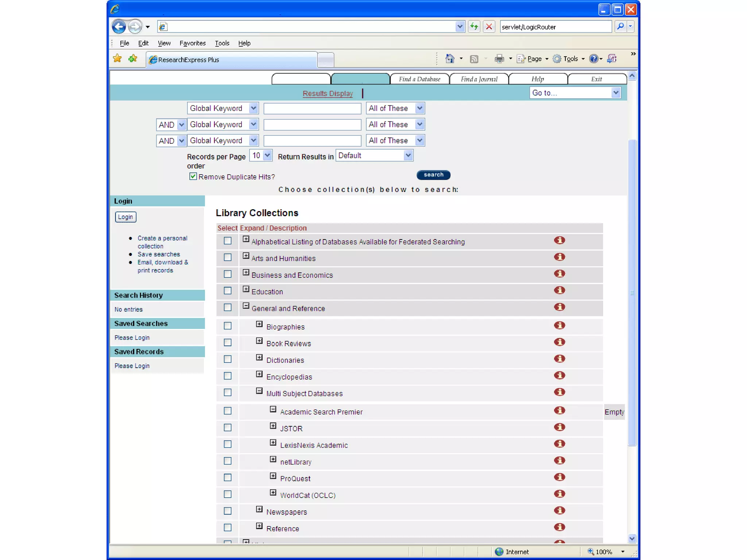
Task: Check the Business and Economics checkbox
Action: [228, 274]
